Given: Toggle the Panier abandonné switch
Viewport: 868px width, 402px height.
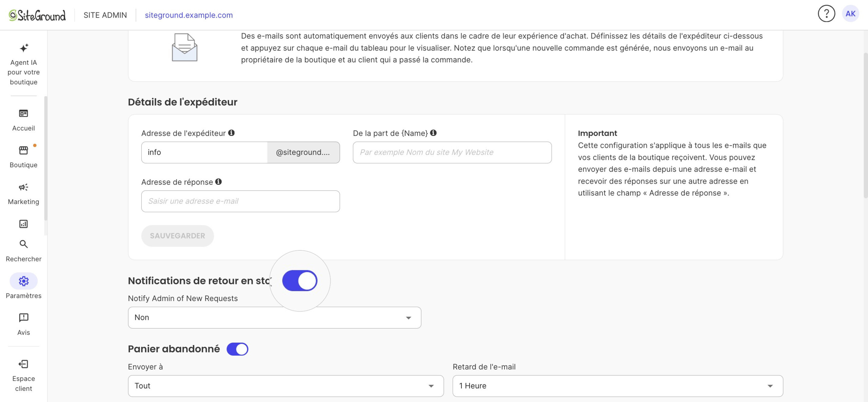Looking at the screenshot, I should point(237,349).
